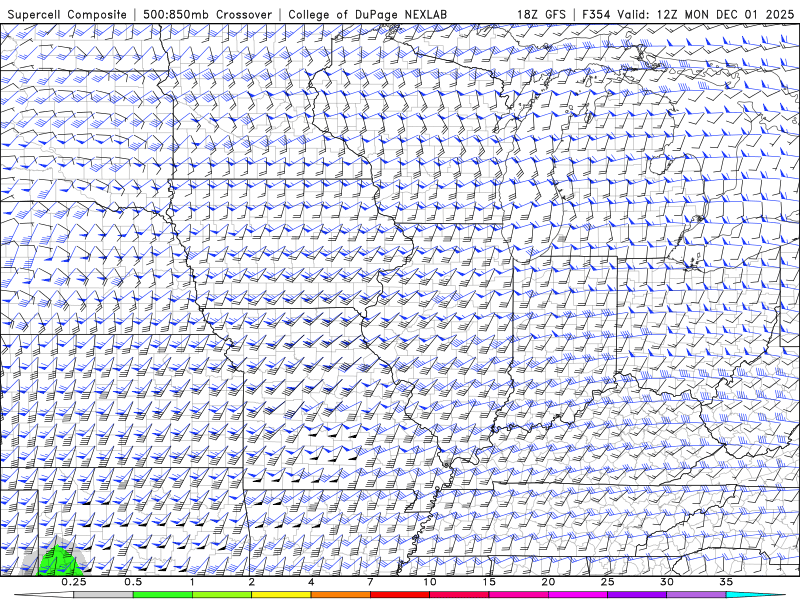Click the light purple segment between 30 and 35
Screen dimensions: 800x600
pos(696,595)
